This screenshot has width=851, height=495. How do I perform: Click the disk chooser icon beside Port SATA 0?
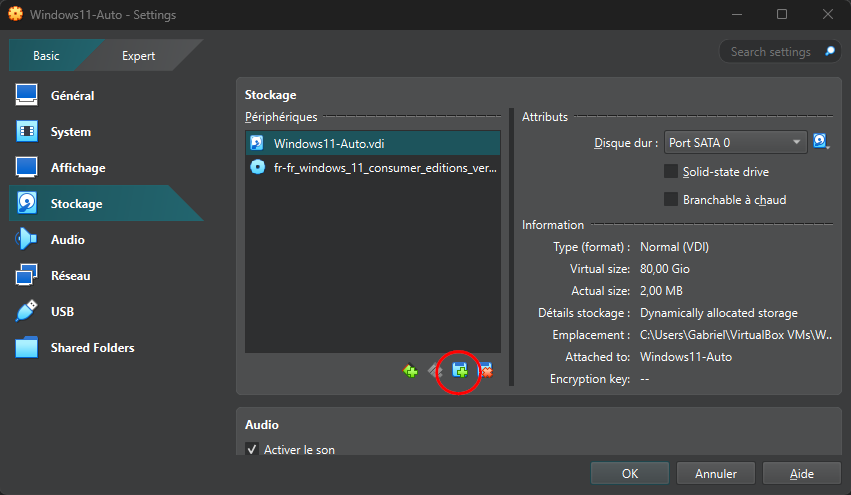(821, 142)
